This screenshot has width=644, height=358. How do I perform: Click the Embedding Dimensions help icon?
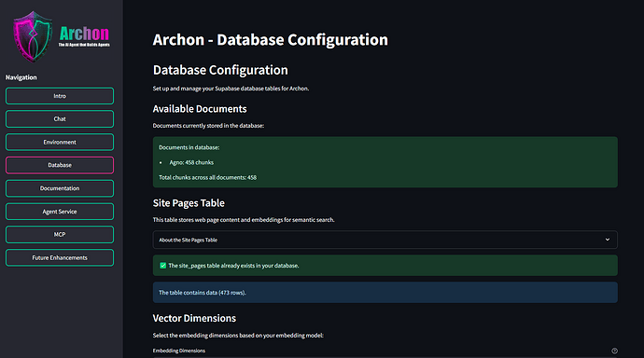(x=614, y=351)
